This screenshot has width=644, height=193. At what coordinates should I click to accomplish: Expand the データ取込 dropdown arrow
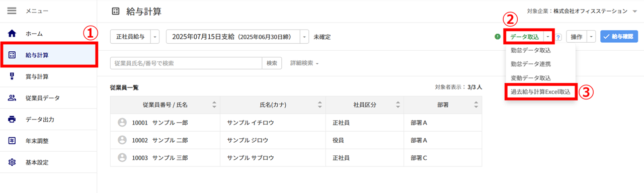tap(548, 37)
